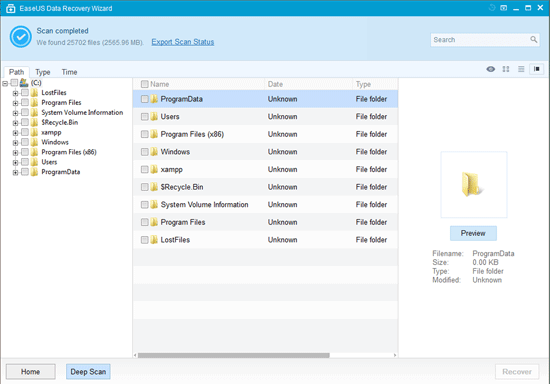Viewport: 550px width, 385px height.
Task: Check the LostFiles row checkbox in list
Action: tap(145, 240)
